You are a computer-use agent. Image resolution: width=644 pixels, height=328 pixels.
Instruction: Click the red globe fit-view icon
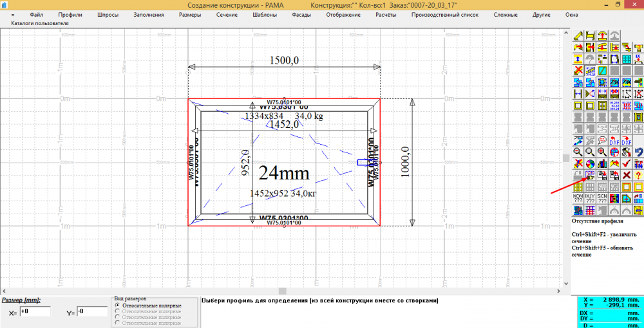614,152
